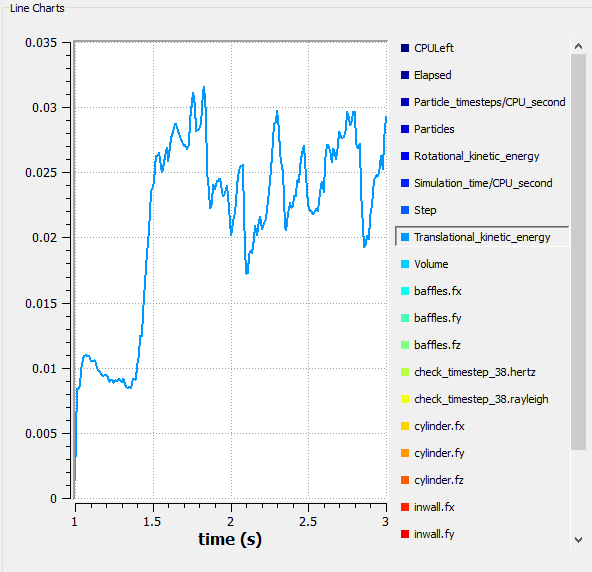Select check_timestep_38.hertz legend entry
This screenshot has width=592, height=572.
coord(482,372)
